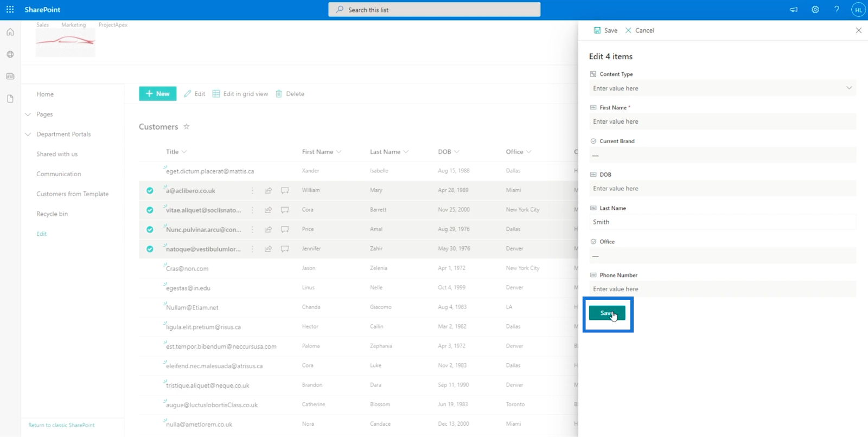The height and width of the screenshot is (437, 868).
Task: Open the DOB column header menu
Action: click(449, 152)
